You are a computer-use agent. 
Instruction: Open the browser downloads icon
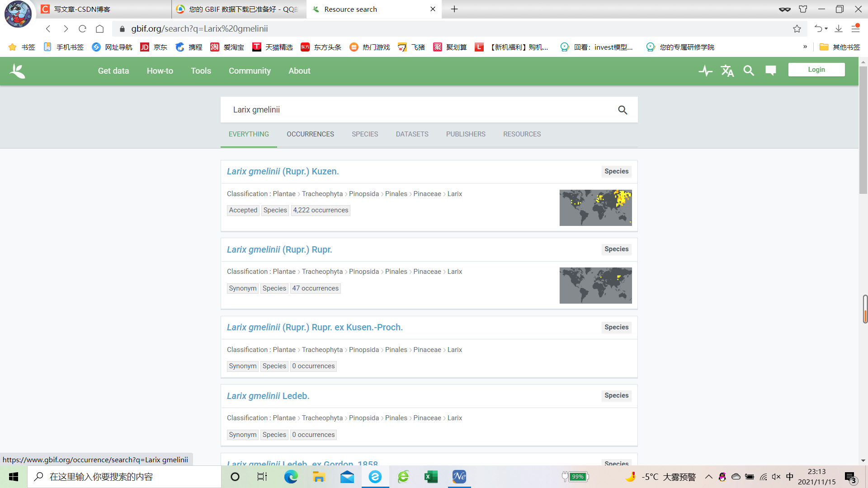click(839, 29)
